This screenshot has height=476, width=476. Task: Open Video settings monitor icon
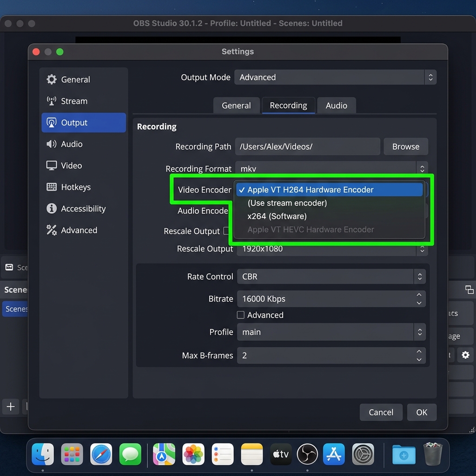click(x=51, y=165)
